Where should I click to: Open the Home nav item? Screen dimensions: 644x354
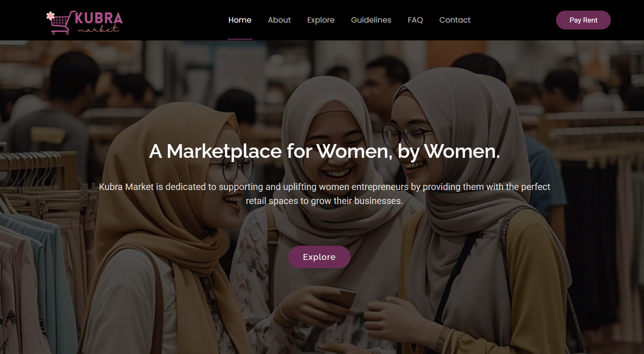240,20
